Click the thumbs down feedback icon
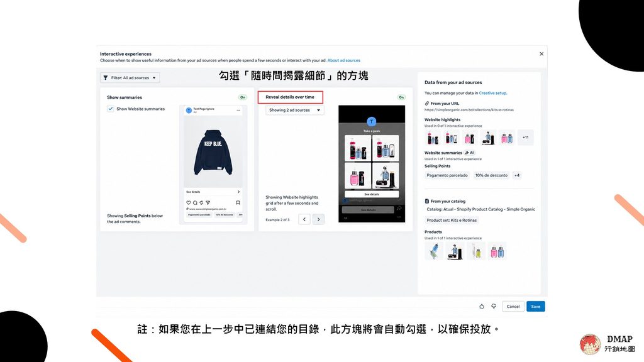Viewport: 644px width, 362px height. (x=494, y=306)
